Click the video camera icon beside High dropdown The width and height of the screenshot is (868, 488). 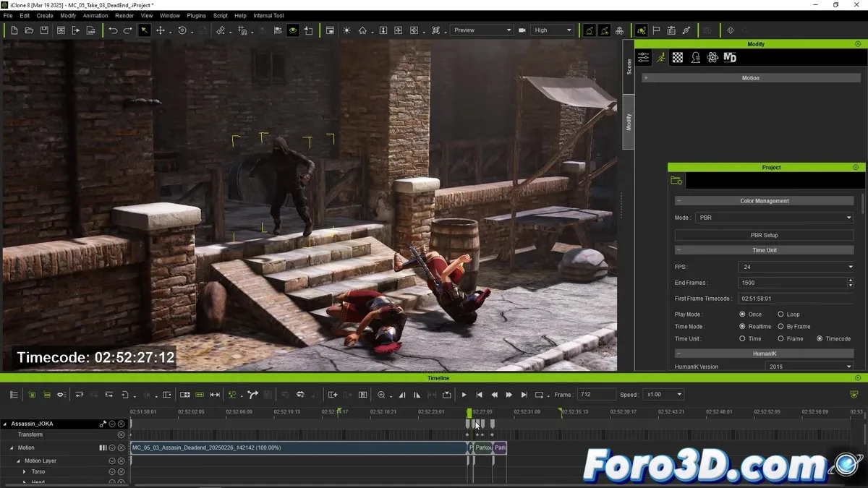[522, 30]
